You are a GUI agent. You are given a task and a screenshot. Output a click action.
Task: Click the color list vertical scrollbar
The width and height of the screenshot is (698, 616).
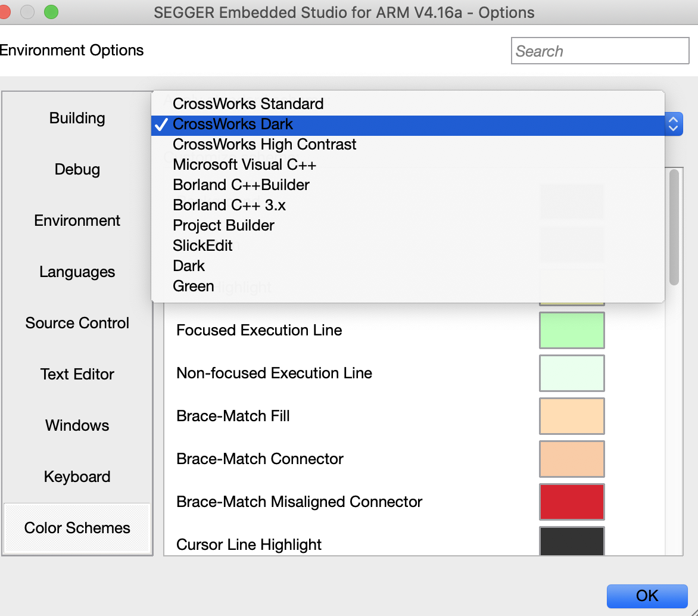click(x=674, y=227)
